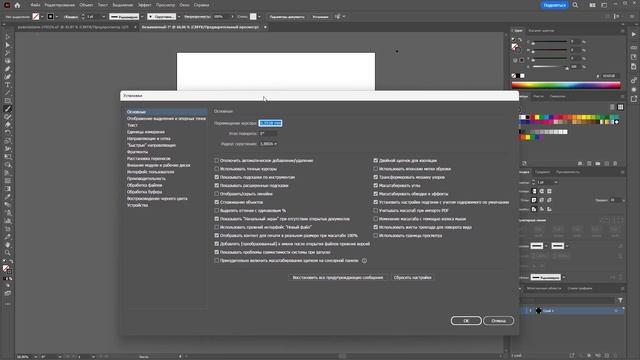640x360 pixels.
Task: Open the 'Объект' menu
Action: [86, 5]
